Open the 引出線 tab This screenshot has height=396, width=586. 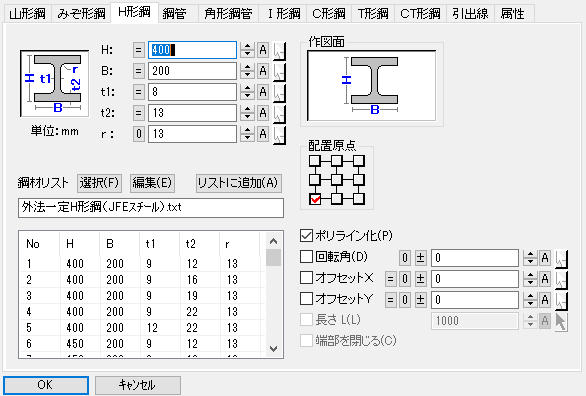tap(470, 14)
